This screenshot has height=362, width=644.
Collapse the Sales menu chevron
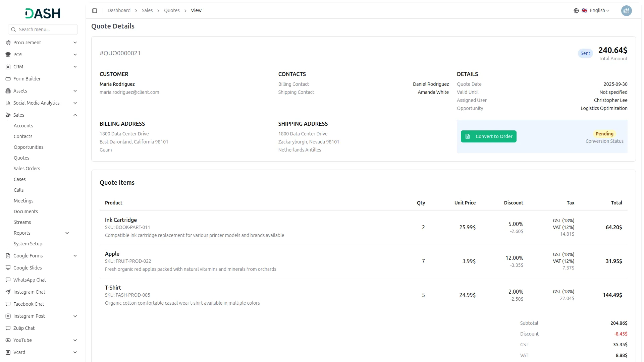pyautogui.click(x=75, y=115)
